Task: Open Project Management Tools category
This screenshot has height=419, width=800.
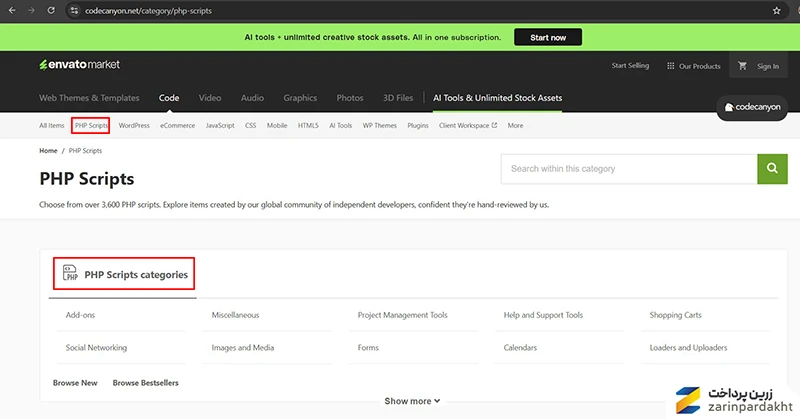Action: point(403,315)
